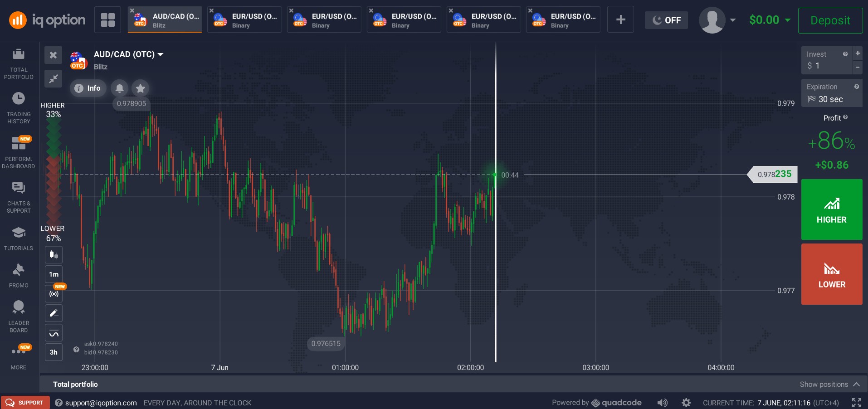Add AUD/CAD to favorites star

point(141,88)
